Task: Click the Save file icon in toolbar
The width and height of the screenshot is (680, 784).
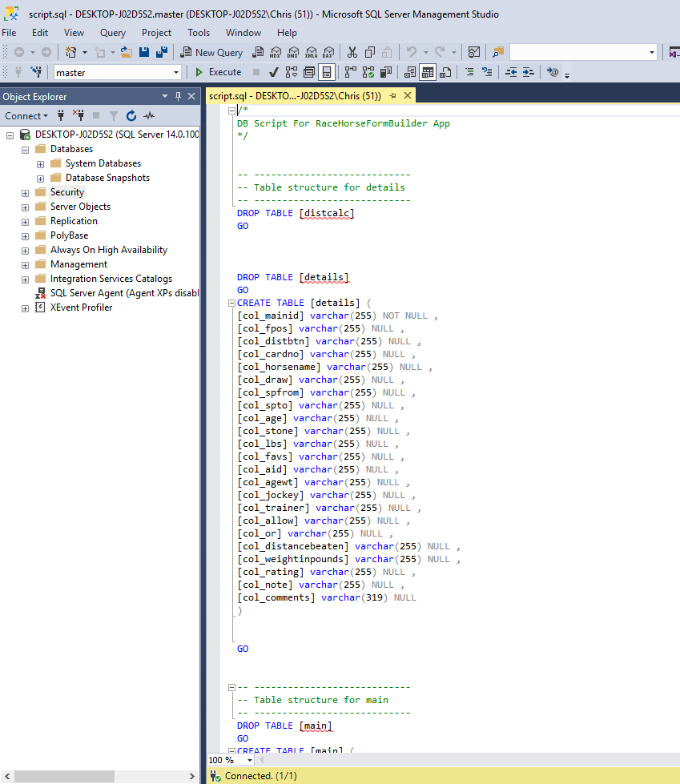Action: (144, 52)
